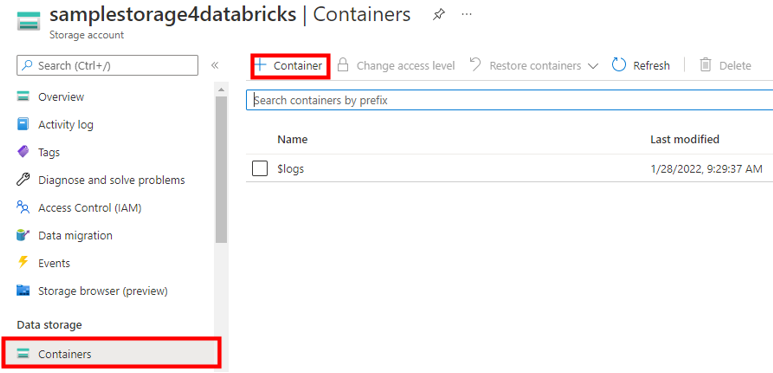Click the trash can Delete icon

click(x=705, y=65)
